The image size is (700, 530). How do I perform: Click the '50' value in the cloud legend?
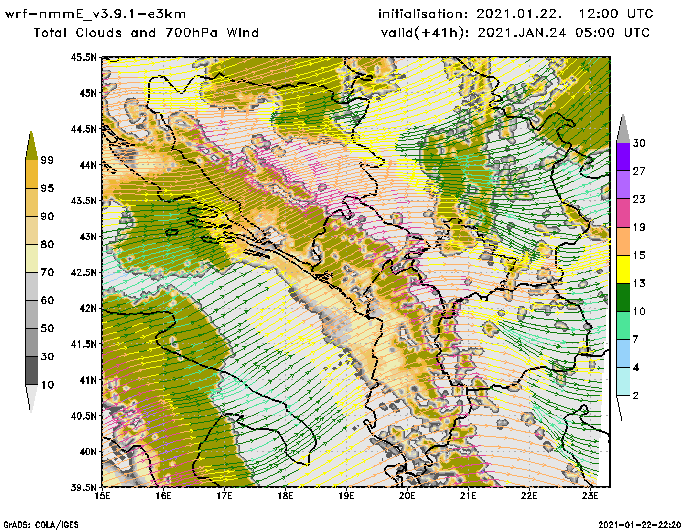(x=47, y=329)
